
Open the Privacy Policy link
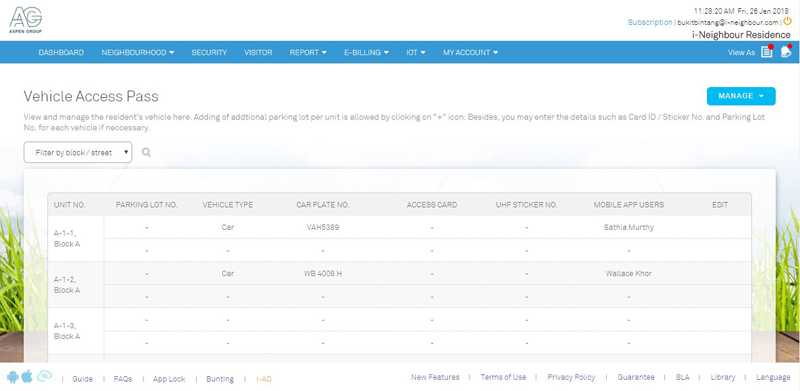click(x=571, y=377)
